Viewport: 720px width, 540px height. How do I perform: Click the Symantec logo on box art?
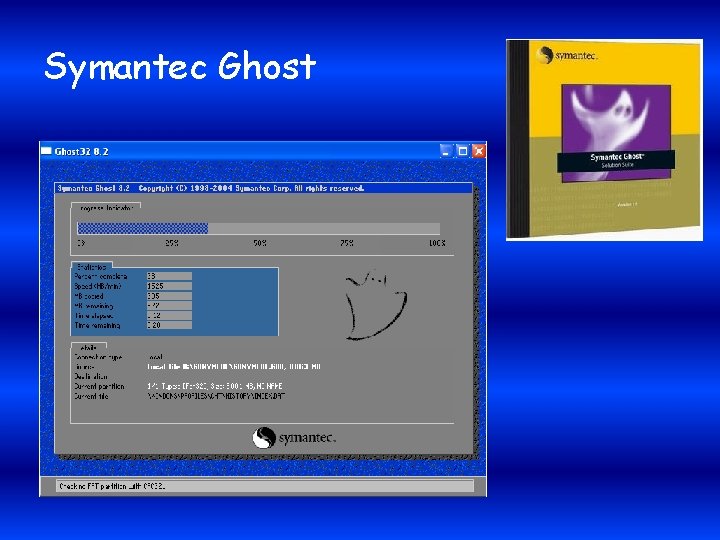[x=566, y=56]
